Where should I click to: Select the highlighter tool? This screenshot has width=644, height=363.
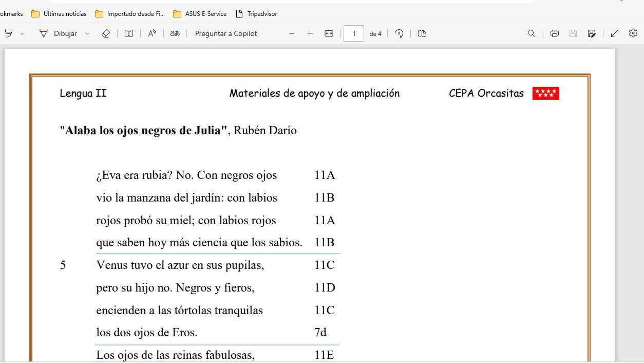click(x=8, y=33)
